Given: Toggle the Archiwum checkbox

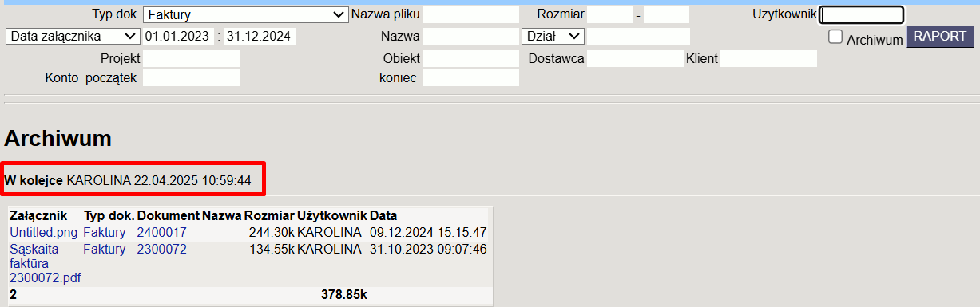Looking at the screenshot, I should (835, 37).
